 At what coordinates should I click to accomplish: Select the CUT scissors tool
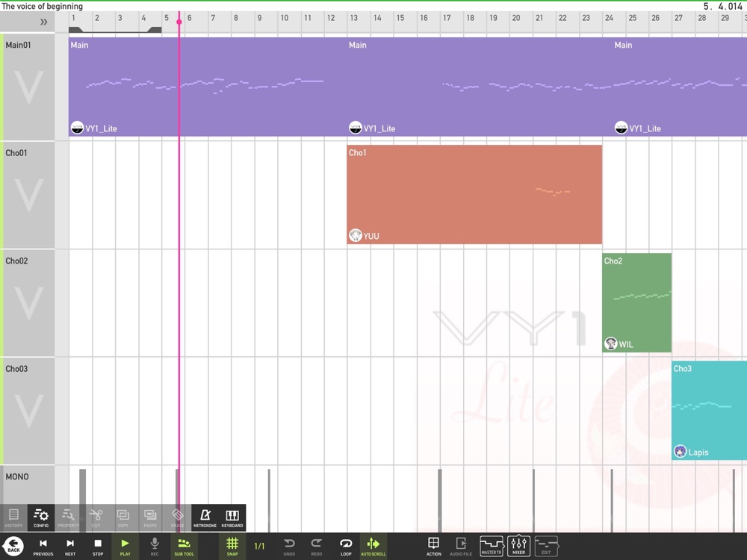(x=96, y=517)
